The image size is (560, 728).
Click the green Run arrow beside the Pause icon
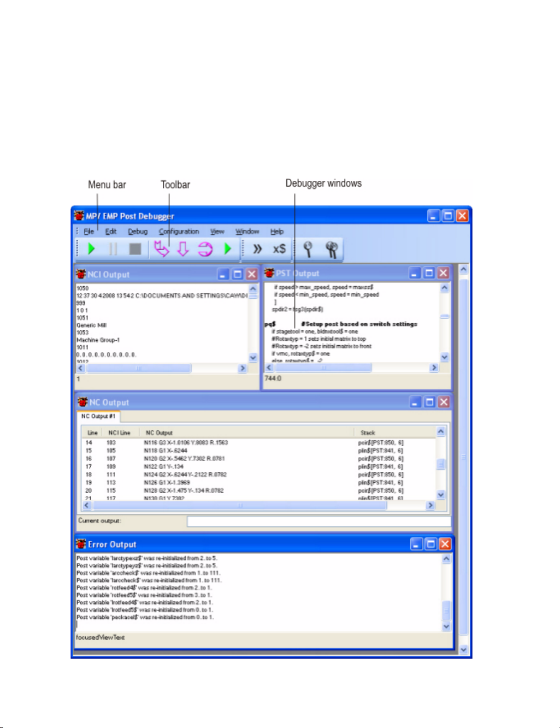(x=91, y=249)
